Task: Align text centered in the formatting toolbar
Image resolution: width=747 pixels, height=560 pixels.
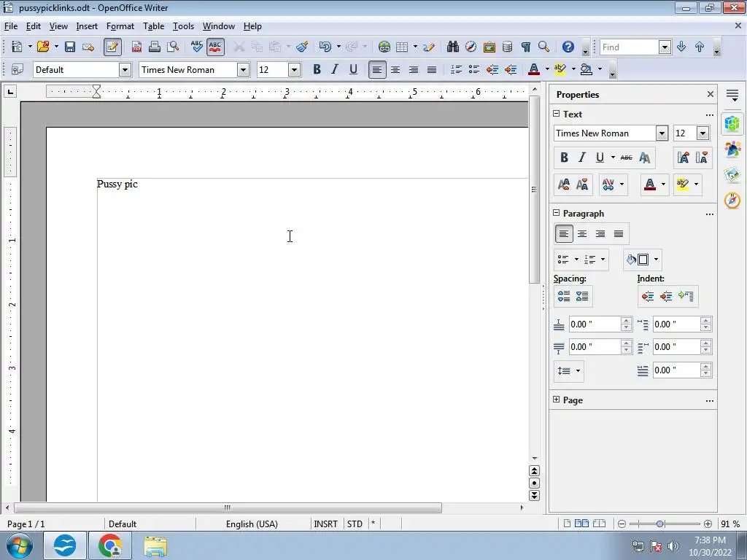Action: (395, 69)
